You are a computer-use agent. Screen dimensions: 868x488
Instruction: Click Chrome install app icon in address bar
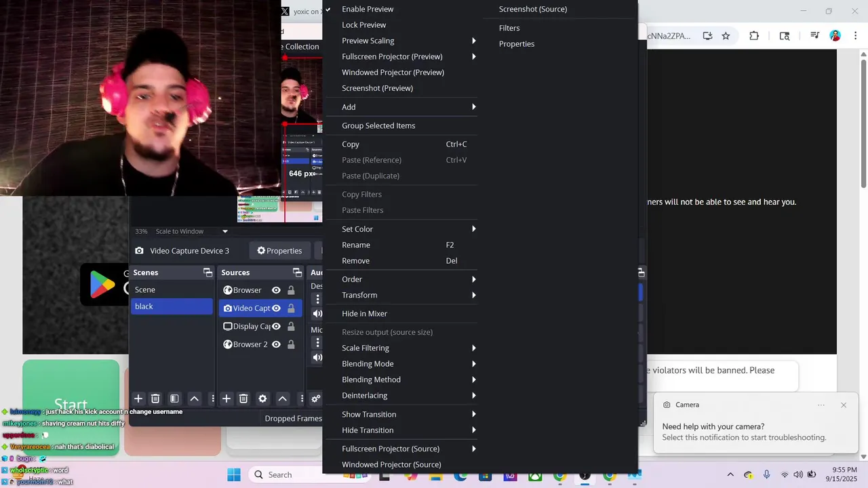(707, 36)
